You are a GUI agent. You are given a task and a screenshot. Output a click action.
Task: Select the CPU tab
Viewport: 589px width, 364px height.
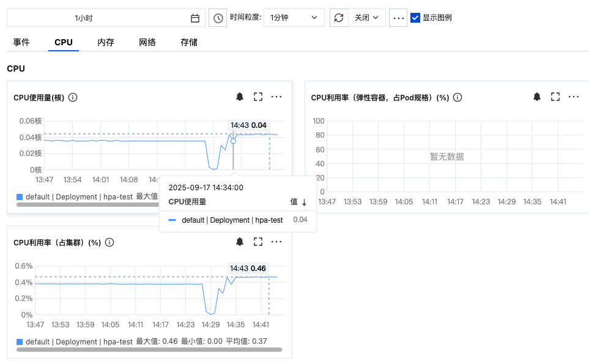pyautogui.click(x=64, y=42)
